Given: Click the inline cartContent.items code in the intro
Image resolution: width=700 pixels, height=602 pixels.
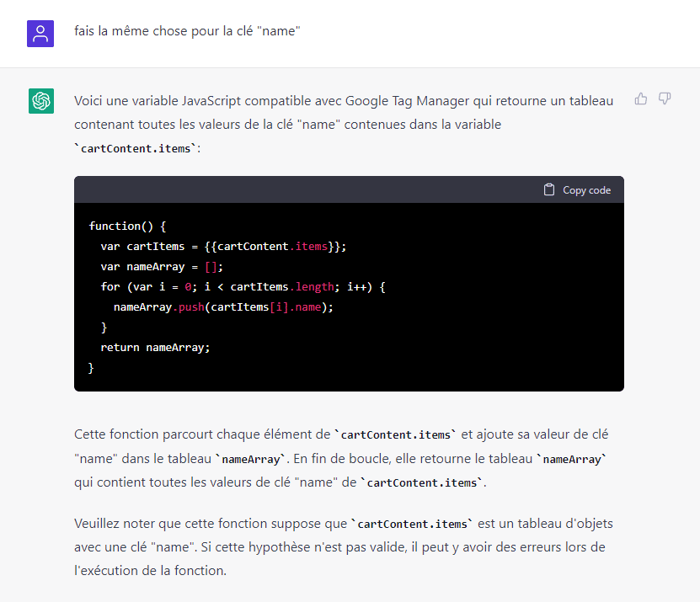Looking at the screenshot, I should point(136,148).
